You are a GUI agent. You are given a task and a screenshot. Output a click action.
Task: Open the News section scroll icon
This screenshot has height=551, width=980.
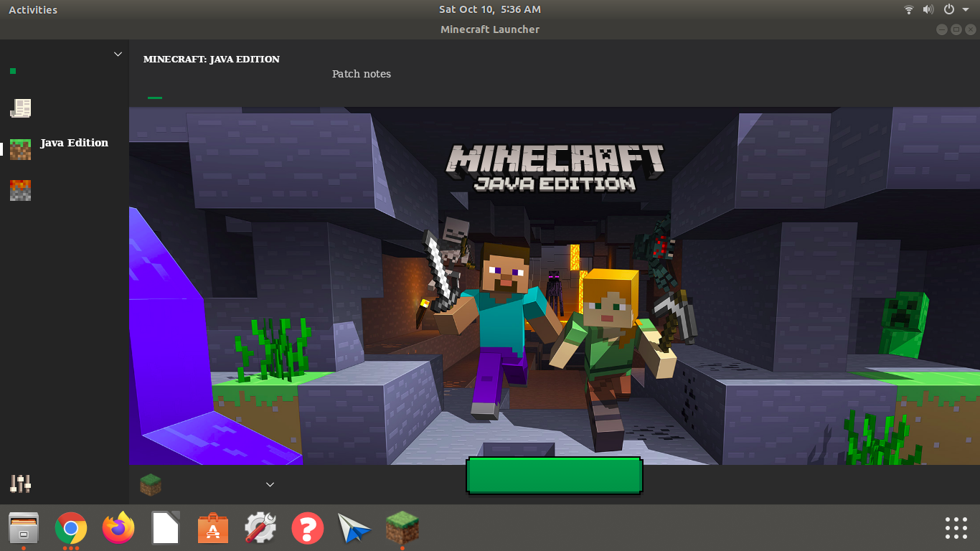[20, 108]
